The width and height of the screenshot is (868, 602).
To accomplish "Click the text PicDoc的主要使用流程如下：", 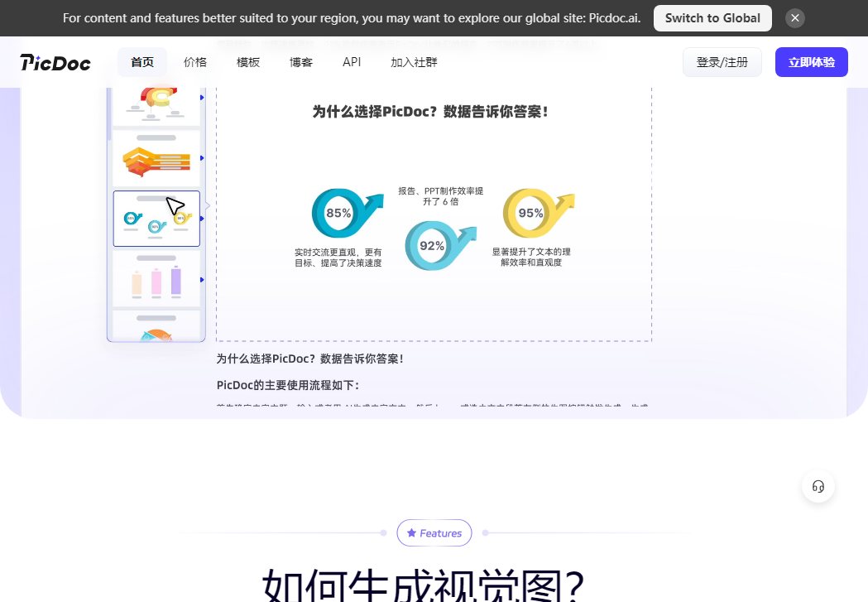I will [288, 385].
